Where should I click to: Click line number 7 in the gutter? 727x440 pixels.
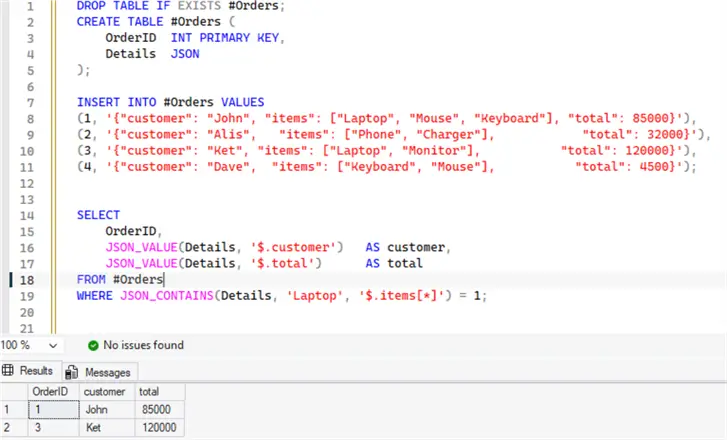click(31, 102)
